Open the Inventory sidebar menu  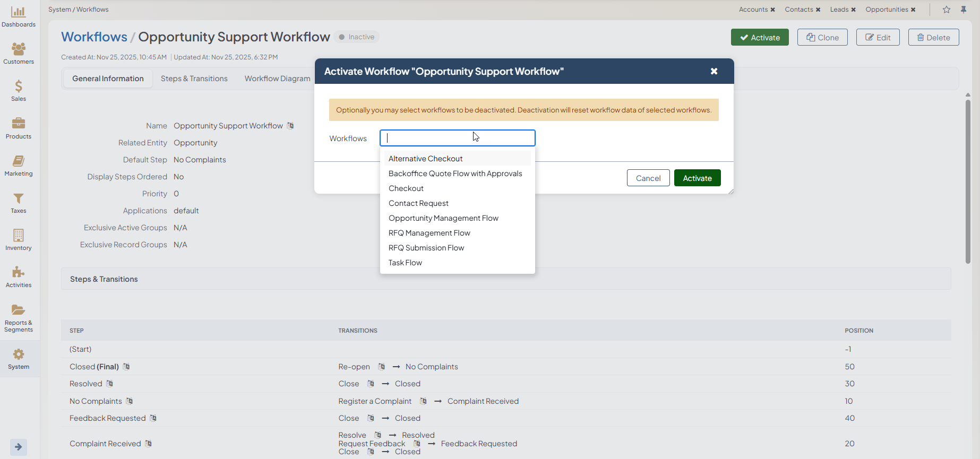point(19,240)
